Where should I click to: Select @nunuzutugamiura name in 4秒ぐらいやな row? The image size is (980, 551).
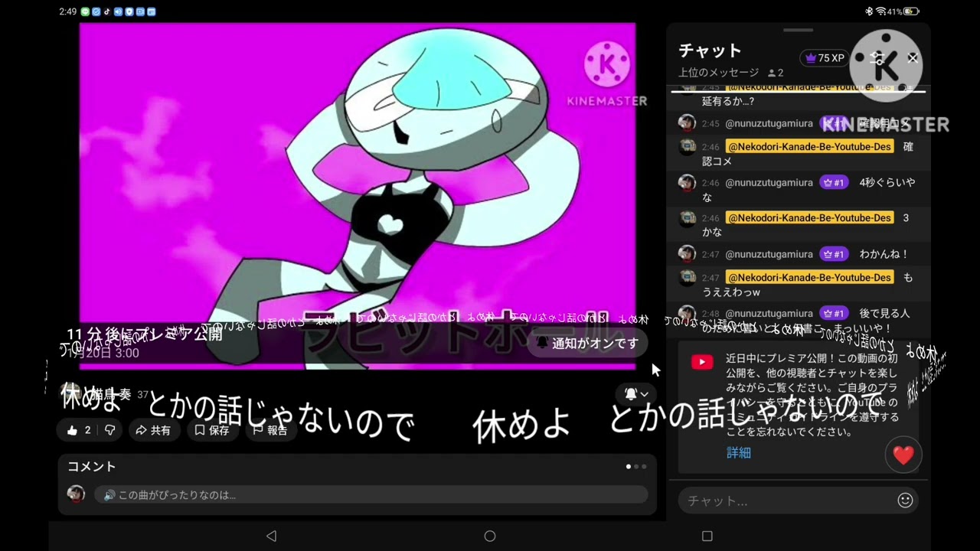(x=769, y=182)
